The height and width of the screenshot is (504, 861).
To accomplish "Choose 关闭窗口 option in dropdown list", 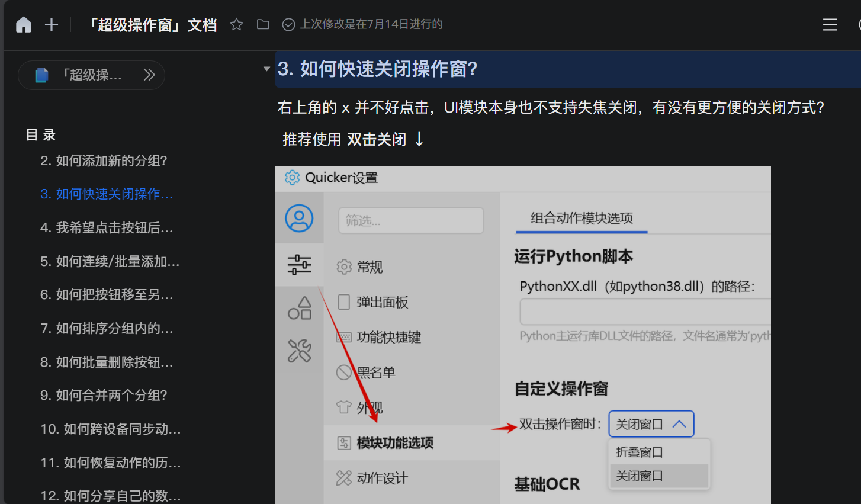I will [x=659, y=476].
